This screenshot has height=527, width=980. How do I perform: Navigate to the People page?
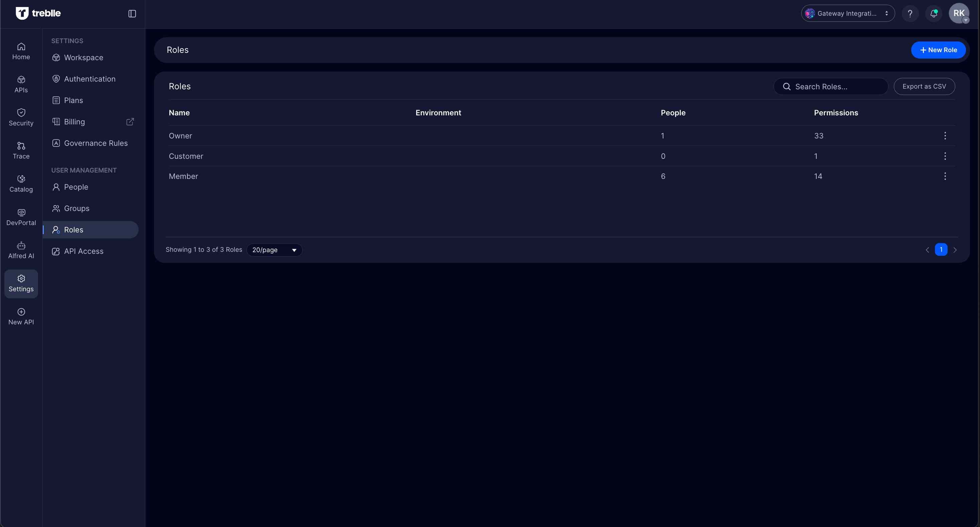[x=76, y=187]
